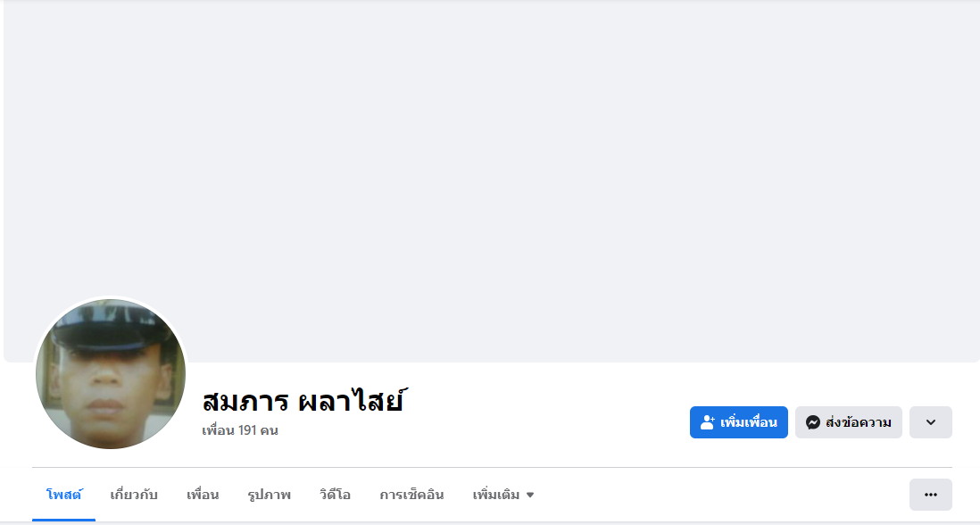Click the blue underline beneath โพสต์
Image resolution: width=980 pixels, height=525 pixels.
point(63,519)
